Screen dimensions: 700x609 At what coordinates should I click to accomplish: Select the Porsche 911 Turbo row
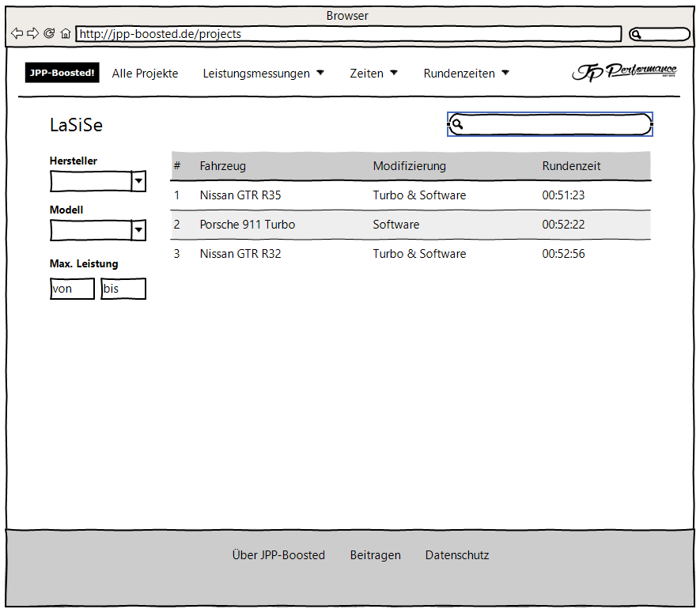[x=410, y=225]
